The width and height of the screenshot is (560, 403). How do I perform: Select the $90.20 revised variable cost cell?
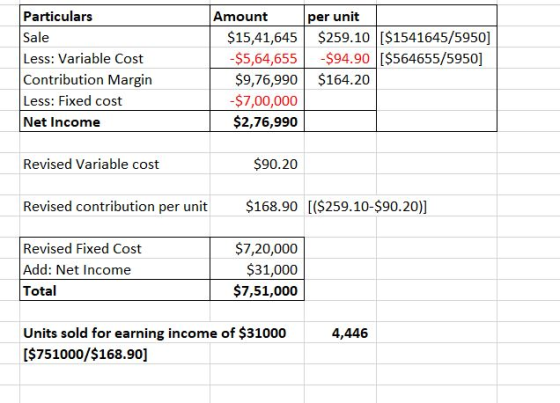click(257, 164)
